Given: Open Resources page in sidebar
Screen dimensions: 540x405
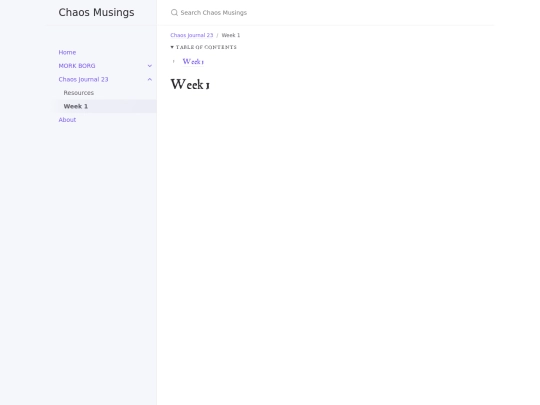Looking at the screenshot, I should (x=79, y=93).
